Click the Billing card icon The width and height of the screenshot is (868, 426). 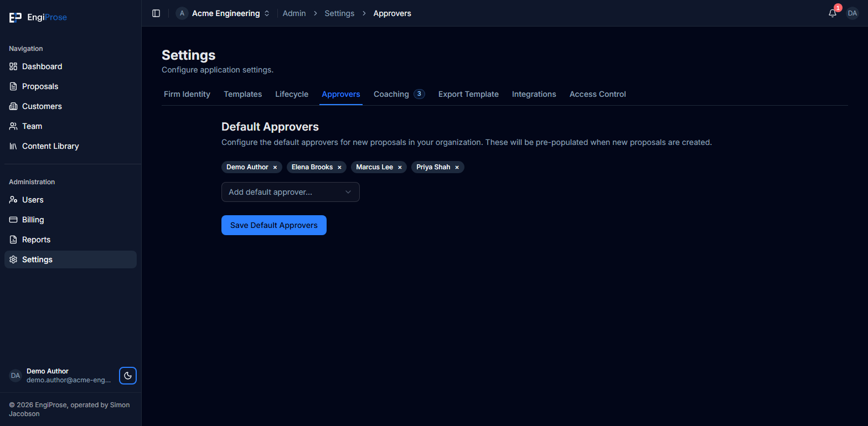pyautogui.click(x=13, y=220)
